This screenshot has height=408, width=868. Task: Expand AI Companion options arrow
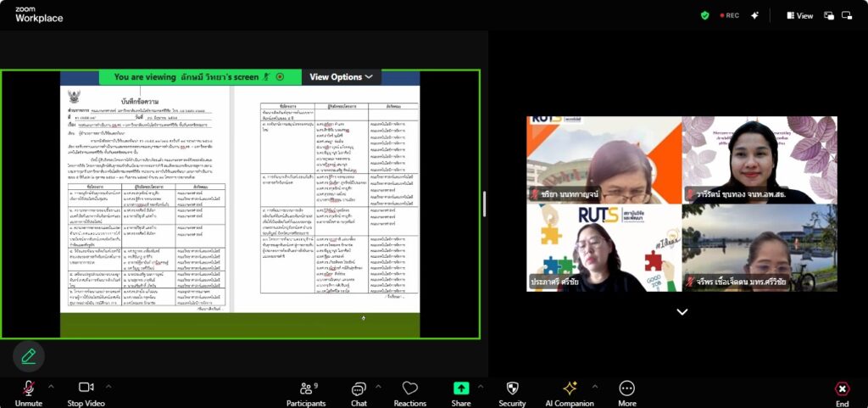[x=595, y=387]
